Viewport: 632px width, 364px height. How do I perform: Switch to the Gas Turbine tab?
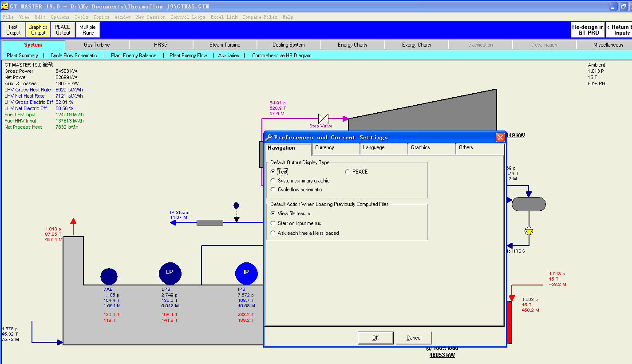[x=97, y=45]
